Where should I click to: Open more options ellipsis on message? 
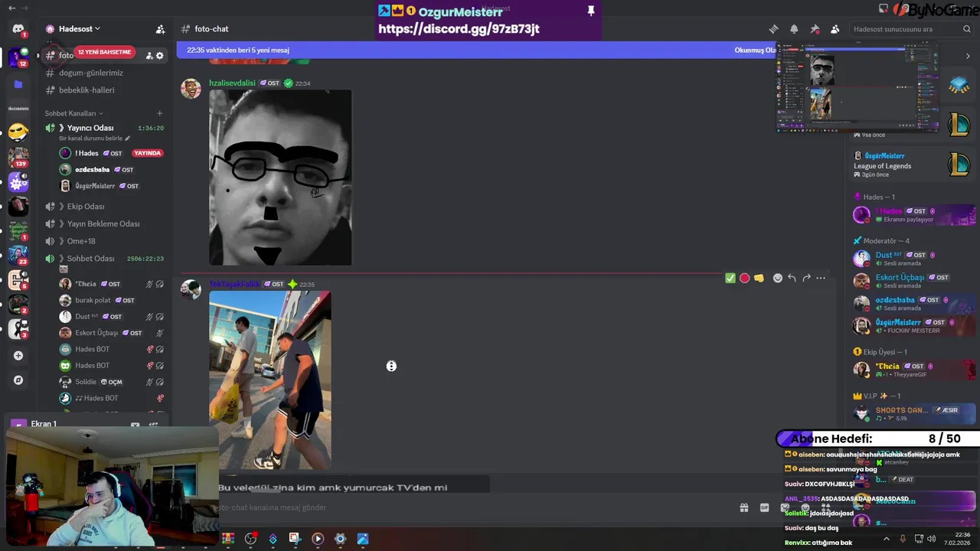coord(821,278)
